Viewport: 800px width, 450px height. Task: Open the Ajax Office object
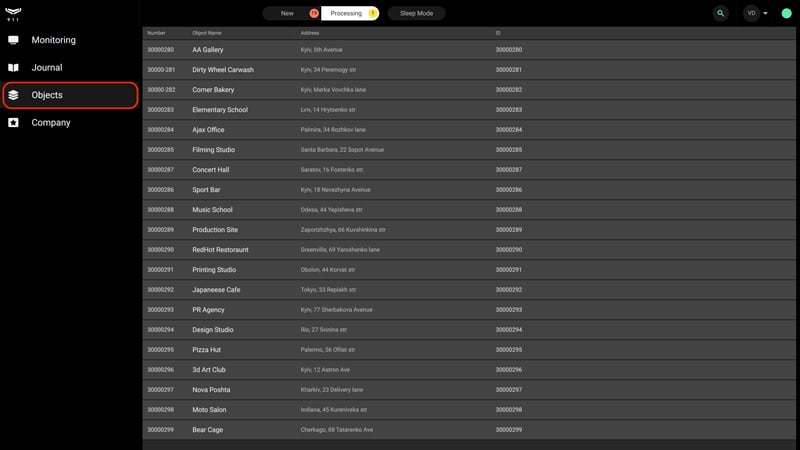click(x=469, y=130)
